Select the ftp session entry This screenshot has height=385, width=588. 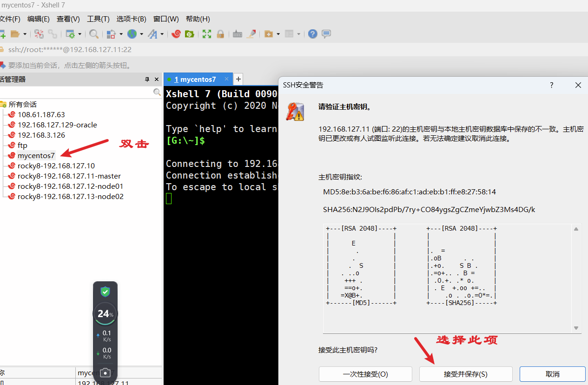coord(22,145)
